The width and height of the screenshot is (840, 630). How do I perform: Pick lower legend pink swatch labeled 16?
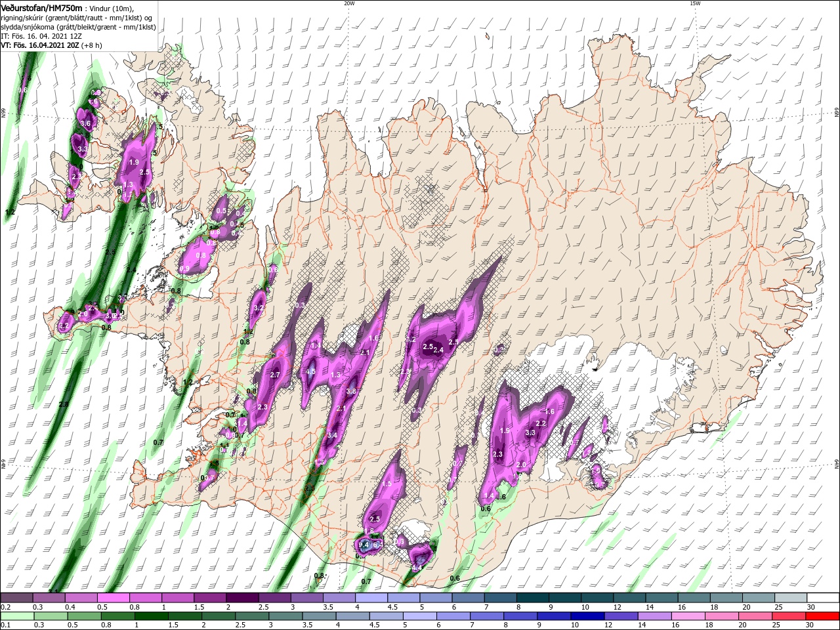[687, 616]
